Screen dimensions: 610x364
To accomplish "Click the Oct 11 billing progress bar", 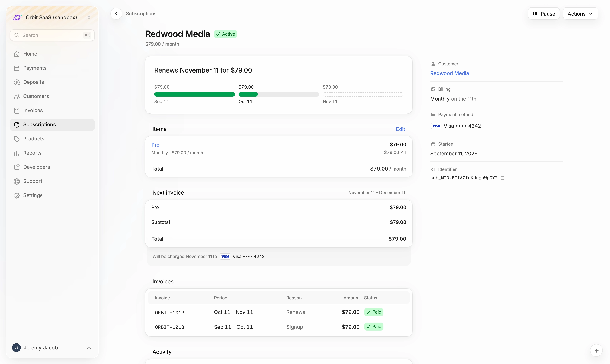I will click(x=279, y=94).
